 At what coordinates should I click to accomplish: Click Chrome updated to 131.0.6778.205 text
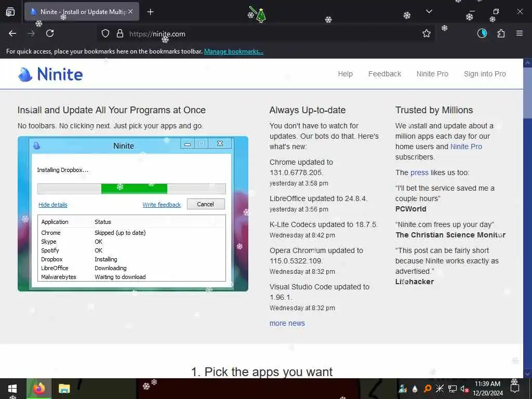point(301,167)
